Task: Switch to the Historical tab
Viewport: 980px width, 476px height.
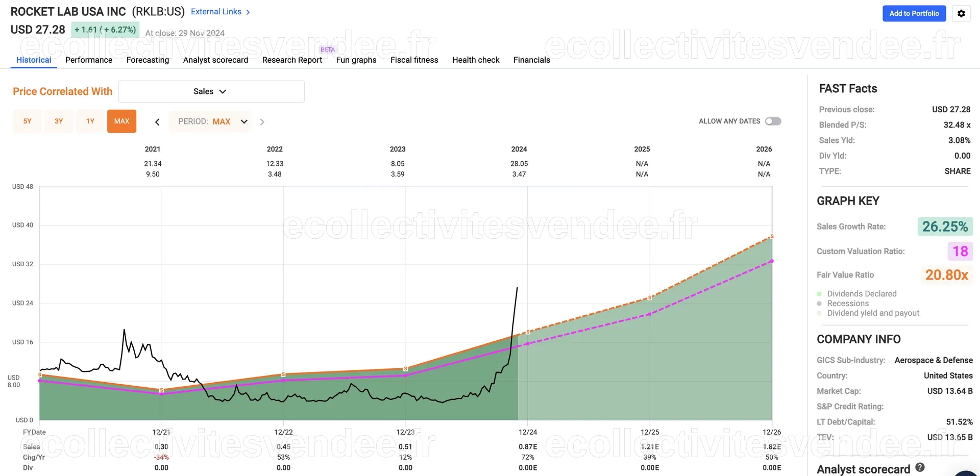Action: click(34, 60)
